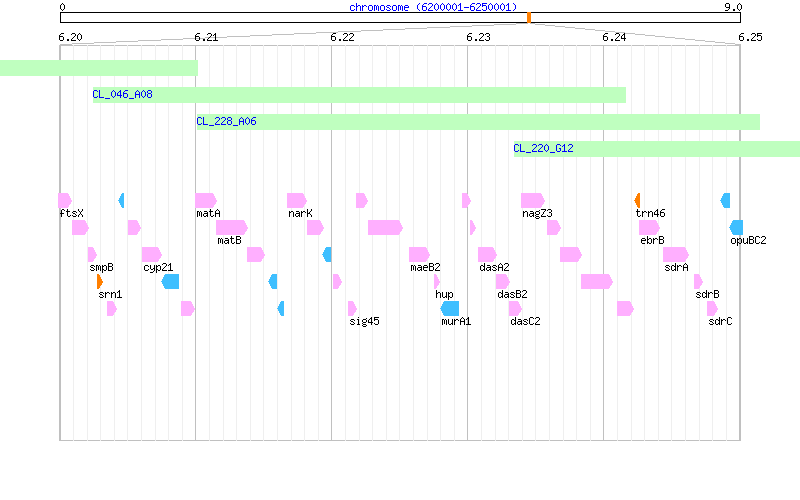
Task: Click the matA gene arrow
Action: coord(206,201)
